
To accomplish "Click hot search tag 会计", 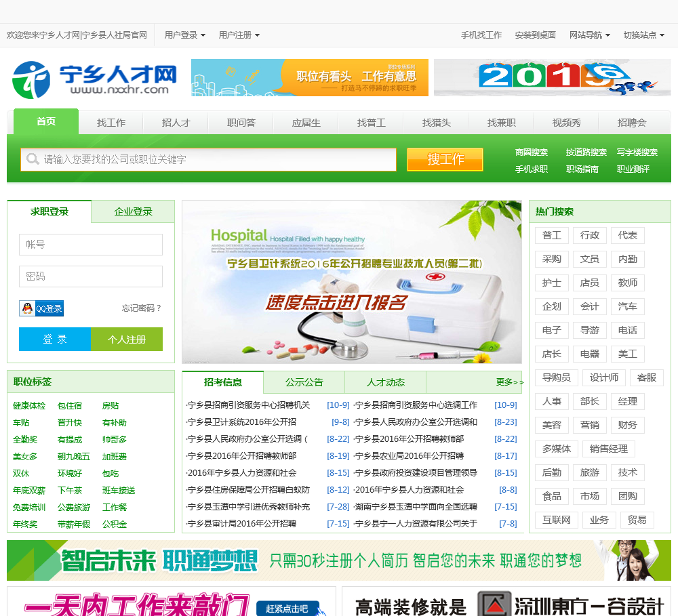I will pos(589,306).
